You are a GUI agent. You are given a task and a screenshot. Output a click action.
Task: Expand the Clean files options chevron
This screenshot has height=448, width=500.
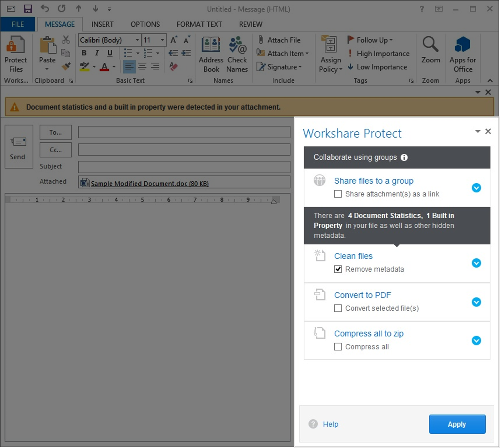point(476,263)
